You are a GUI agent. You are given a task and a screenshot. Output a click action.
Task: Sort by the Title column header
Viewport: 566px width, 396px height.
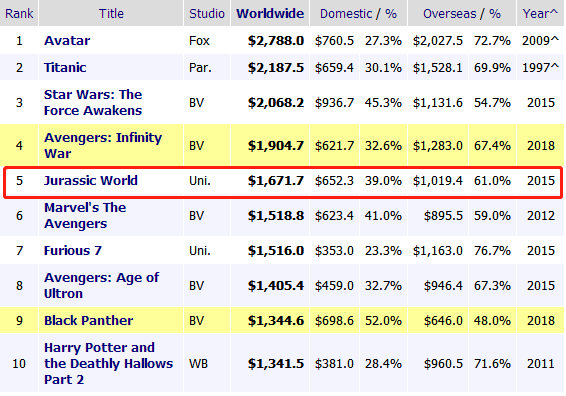(111, 13)
